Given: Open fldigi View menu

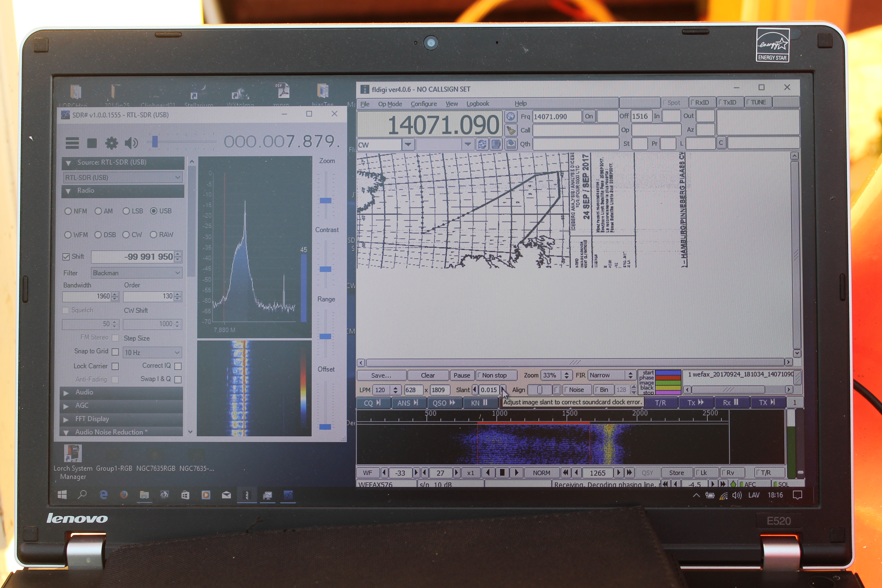Looking at the screenshot, I should 452,104.
